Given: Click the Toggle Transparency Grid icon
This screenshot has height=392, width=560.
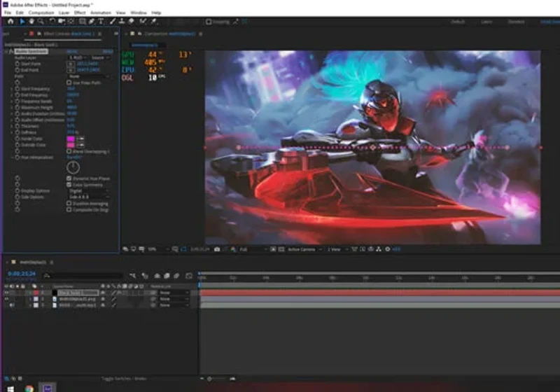Looking at the screenshot, I should [281, 249].
